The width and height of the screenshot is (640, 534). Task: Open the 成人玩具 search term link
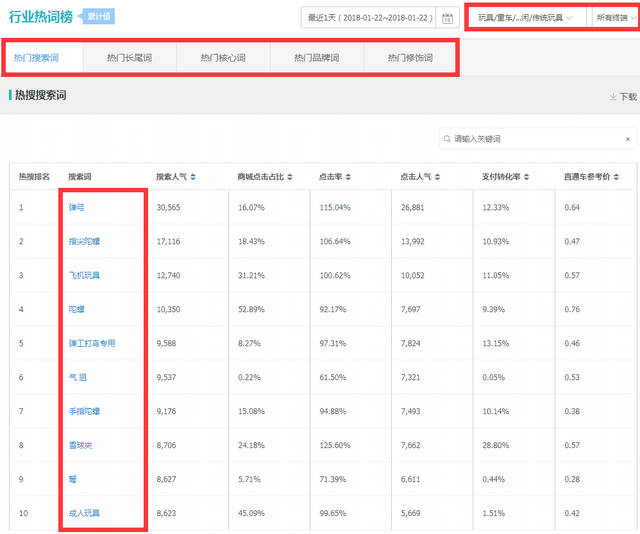click(84, 513)
